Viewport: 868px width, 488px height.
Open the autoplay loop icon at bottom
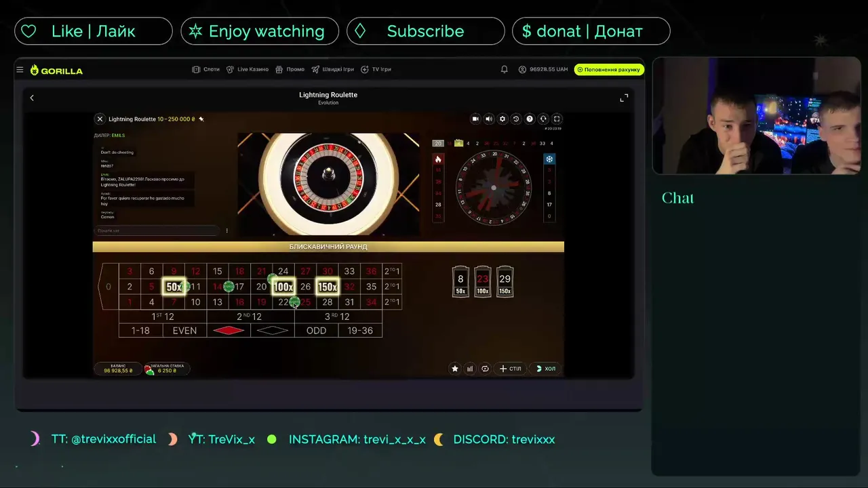[485, 369]
